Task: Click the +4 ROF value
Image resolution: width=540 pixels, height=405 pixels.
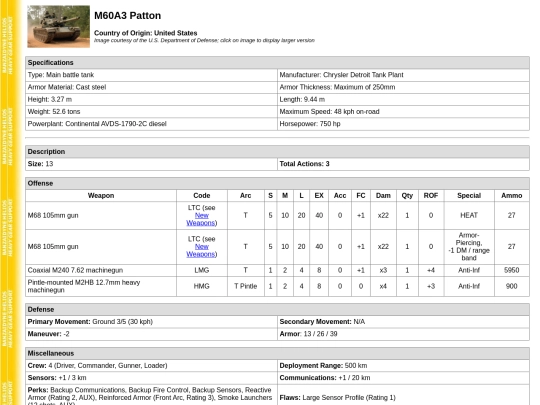Action: [431, 270]
